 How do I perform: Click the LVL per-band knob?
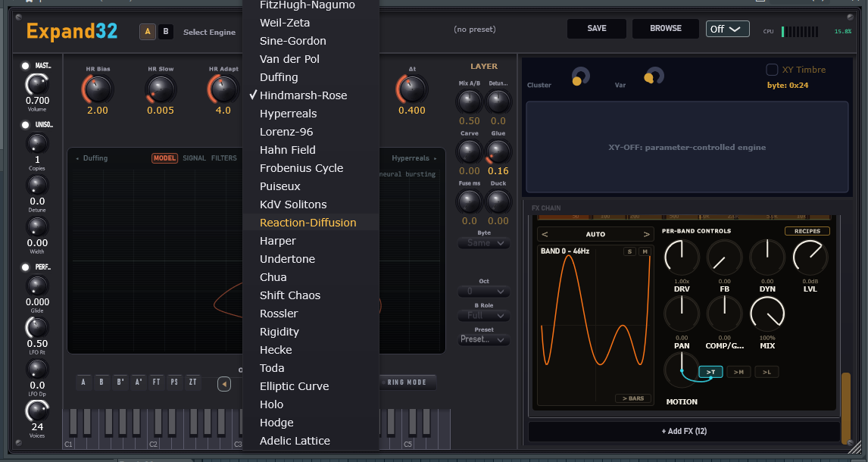click(810, 258)
